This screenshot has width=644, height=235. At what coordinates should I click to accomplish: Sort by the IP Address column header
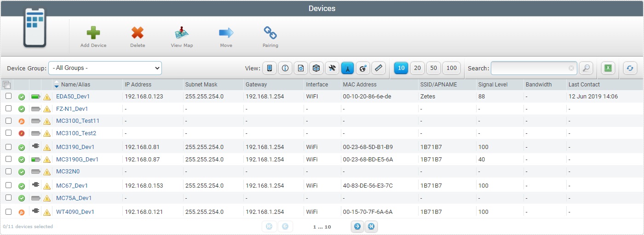pyautogui.click(x=138, y=85)
